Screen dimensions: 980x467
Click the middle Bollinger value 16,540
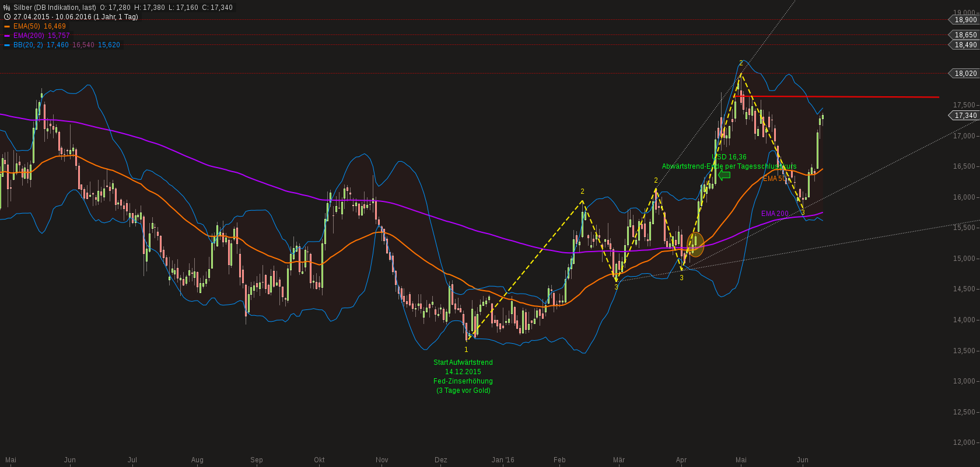[83, 45]
